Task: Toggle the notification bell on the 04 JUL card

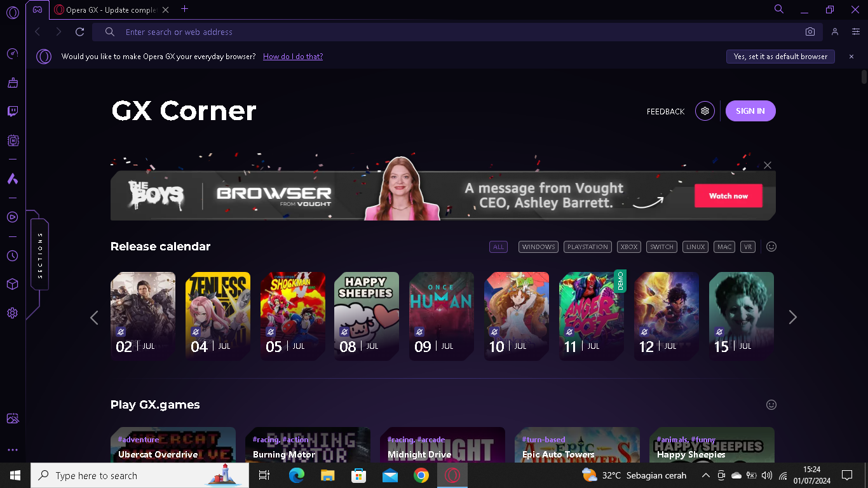Action: [196, 332]
